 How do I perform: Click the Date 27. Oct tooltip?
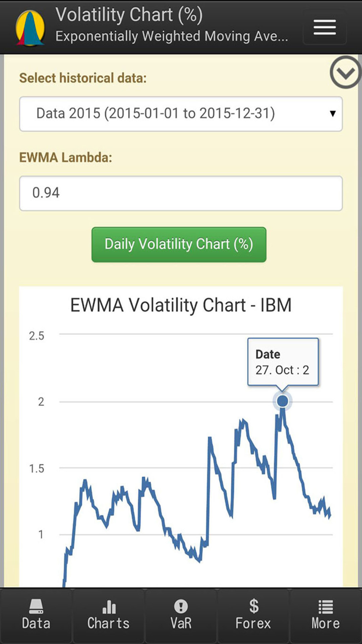pyautogui.click(x=283, y=362)
